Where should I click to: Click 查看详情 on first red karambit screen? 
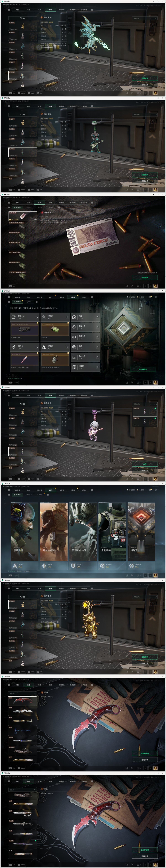[145, 760]
